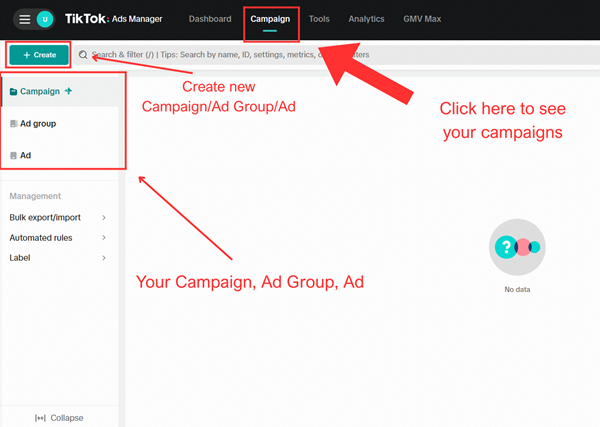Click the Ad item icon
Viewport: 600px width, 427px height.
13,155
